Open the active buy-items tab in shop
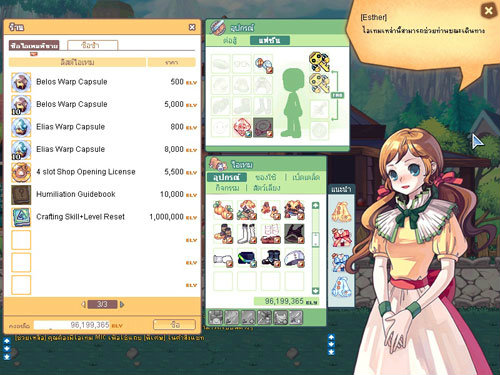500x375 pixels. 34,45
